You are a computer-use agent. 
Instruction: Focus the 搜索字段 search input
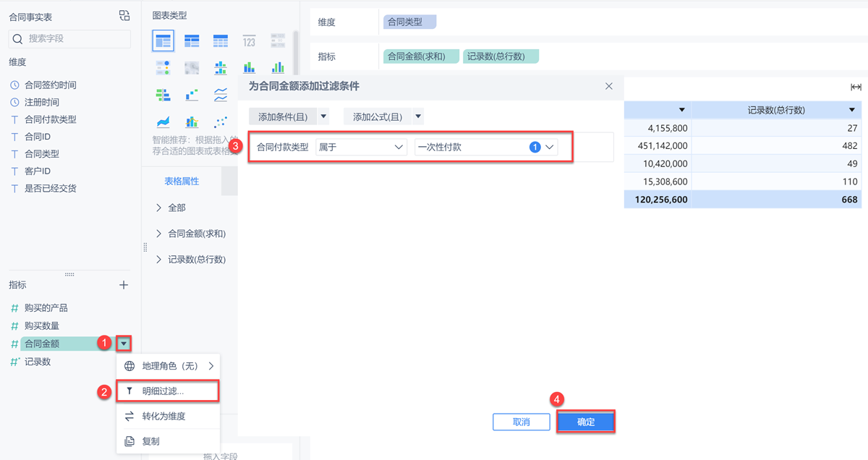(69, 38)
